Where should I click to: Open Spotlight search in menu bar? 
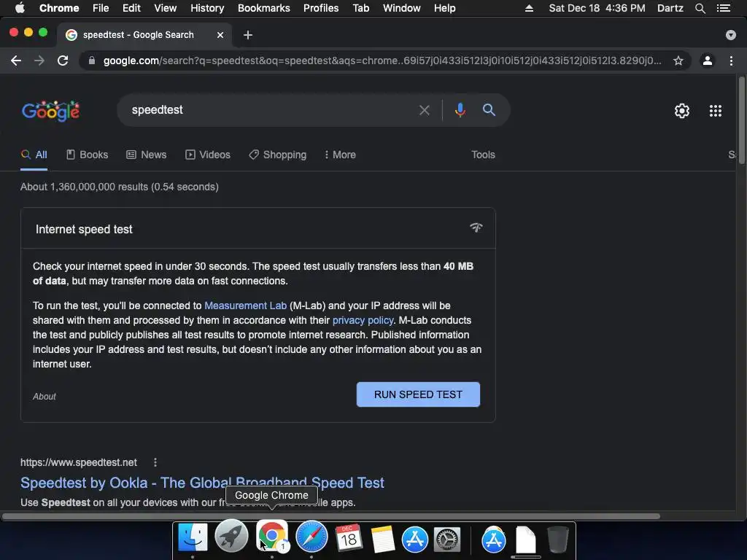coord(700,8)
